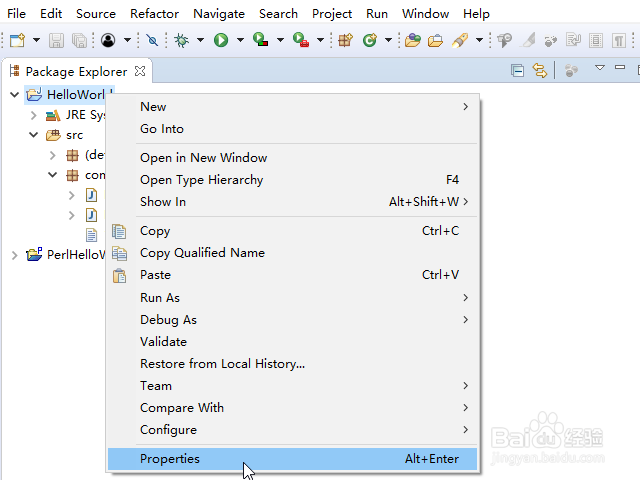The height and width of the screenshot is (480, 640).
Task: Open the Project menu
Action: pos(332,13)
